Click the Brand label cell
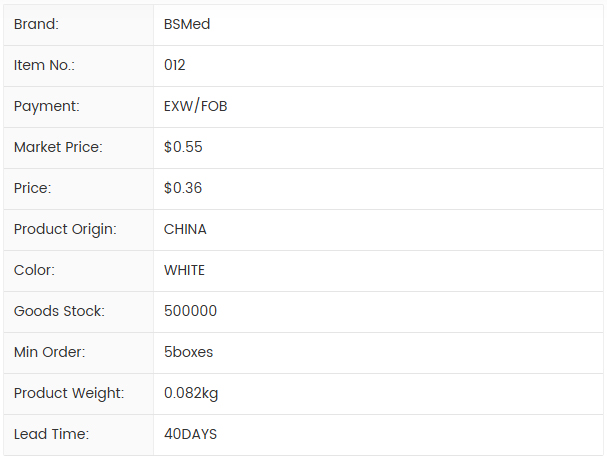This screenshot has width=607, height=458. point(36,24)
